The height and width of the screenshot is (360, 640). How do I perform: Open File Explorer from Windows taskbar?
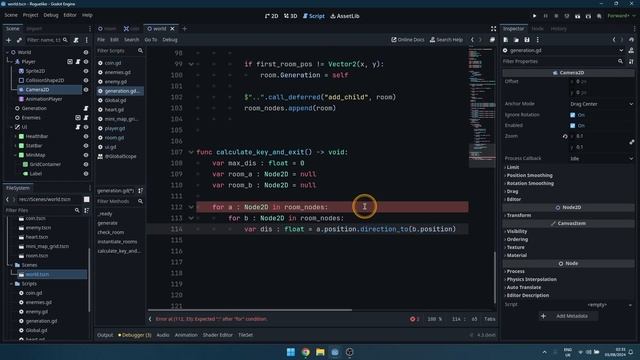coord(320,352)
